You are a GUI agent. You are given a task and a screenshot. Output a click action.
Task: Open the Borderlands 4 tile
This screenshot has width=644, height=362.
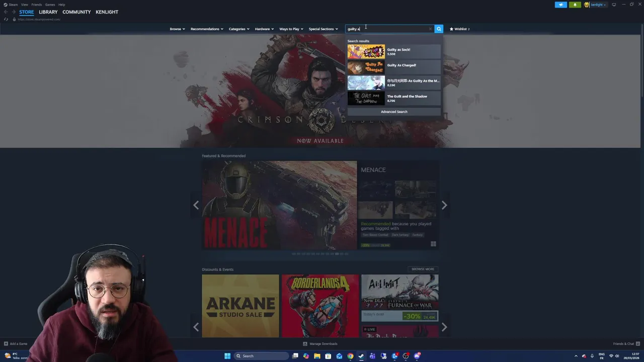(320, 306)
